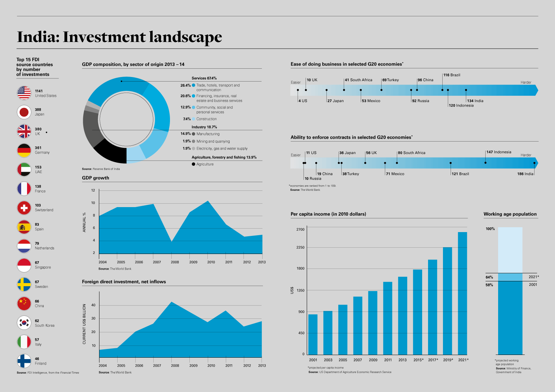This screenshot has width=555, height=392.
Task: Click the India: Investment landscape title
Action: [x=119, y=37]
